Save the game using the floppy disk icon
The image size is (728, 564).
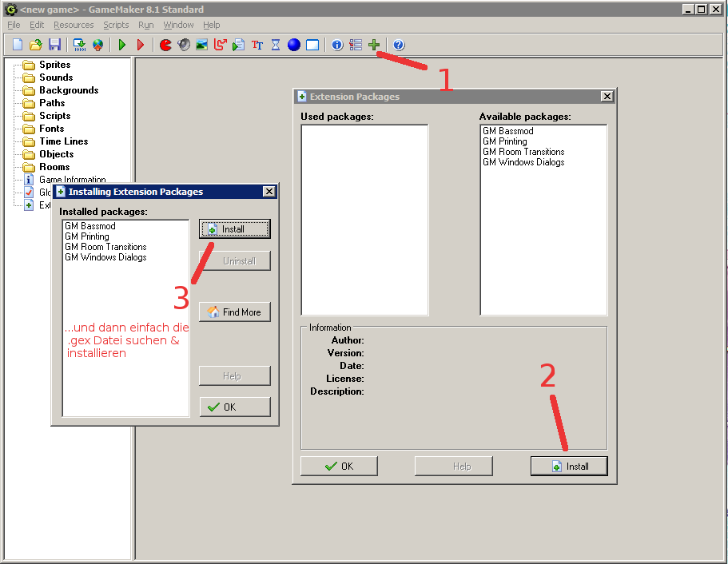pos(55,45)
